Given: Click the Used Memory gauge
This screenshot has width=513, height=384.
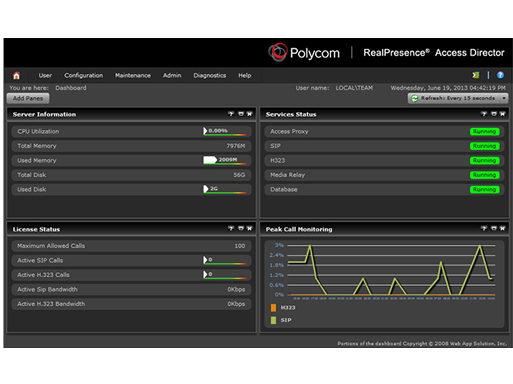Looking at the screenshot, I should pyautogui.click(x=225, y=160).
